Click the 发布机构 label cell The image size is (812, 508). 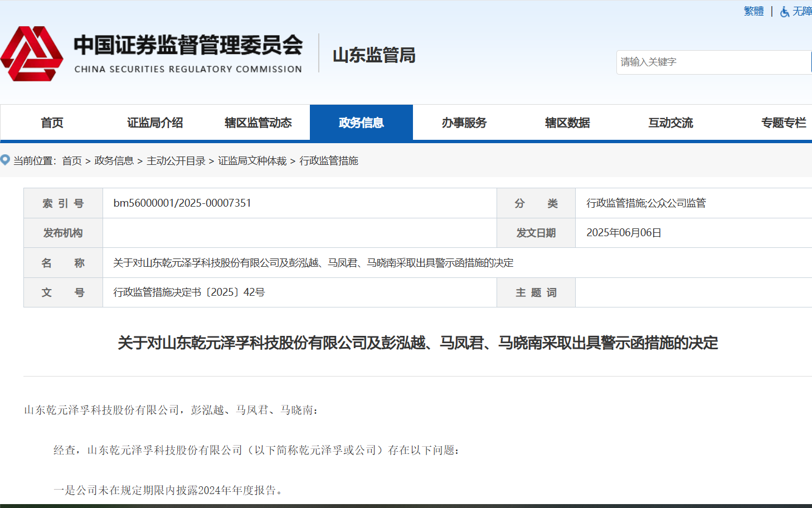pos(63,233)
